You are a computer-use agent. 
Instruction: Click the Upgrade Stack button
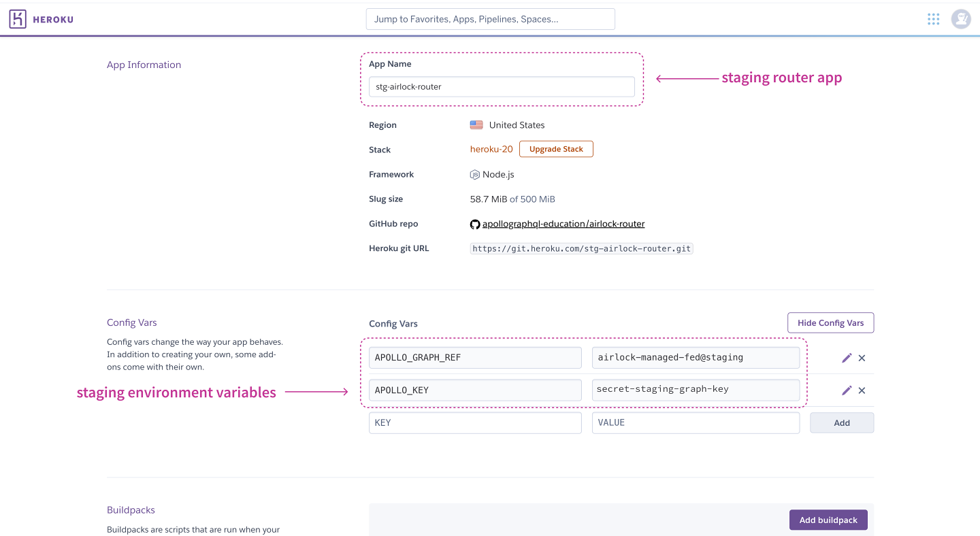(556, 149)
